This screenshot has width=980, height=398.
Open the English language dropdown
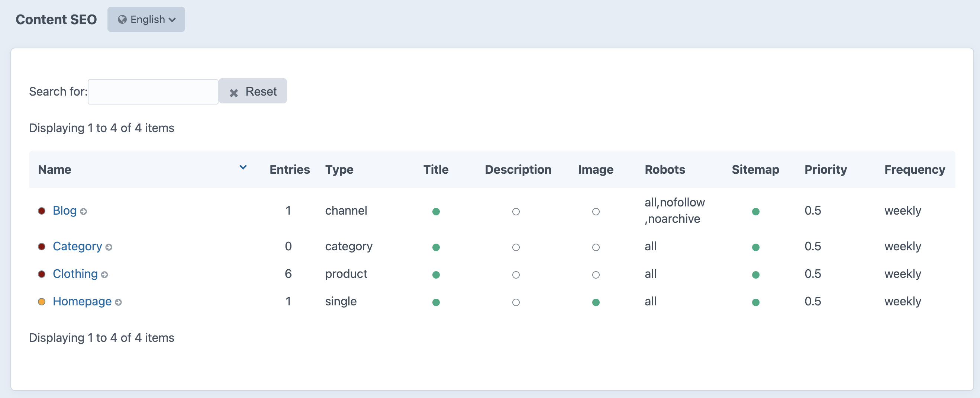pyautogui.click(x=146, y=19)
